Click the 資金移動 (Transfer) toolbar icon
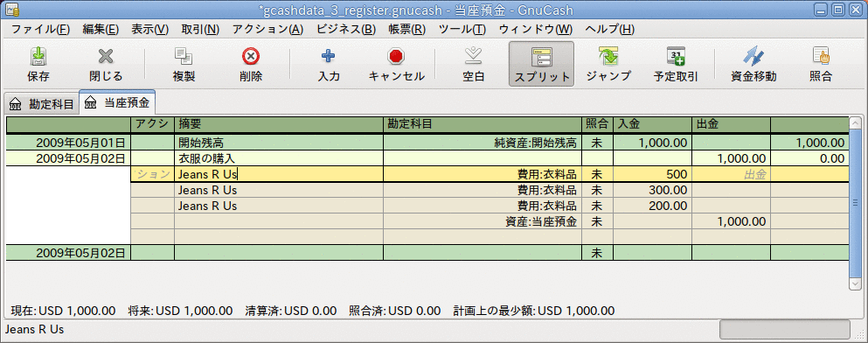This screenshot has width=868, height=343. (x=753, y=57)
